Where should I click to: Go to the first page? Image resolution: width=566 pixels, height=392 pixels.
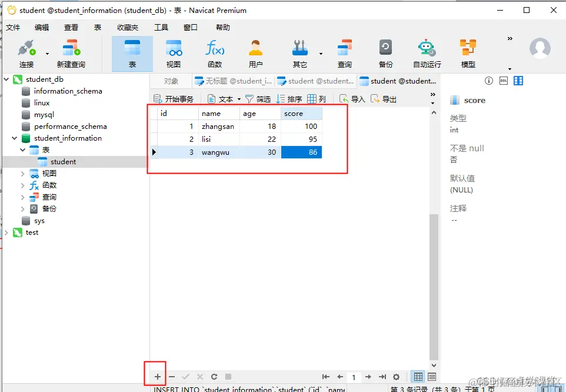pyautogui.click(x=325, y=377)
